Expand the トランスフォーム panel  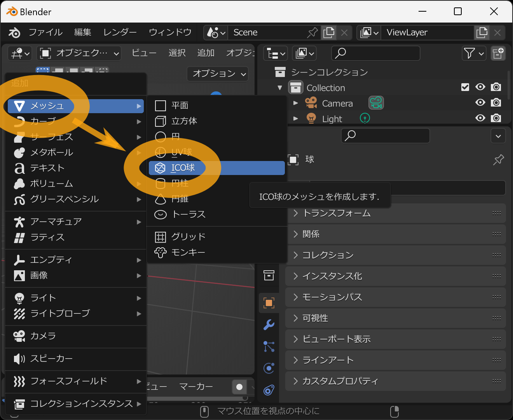[396, 213]
